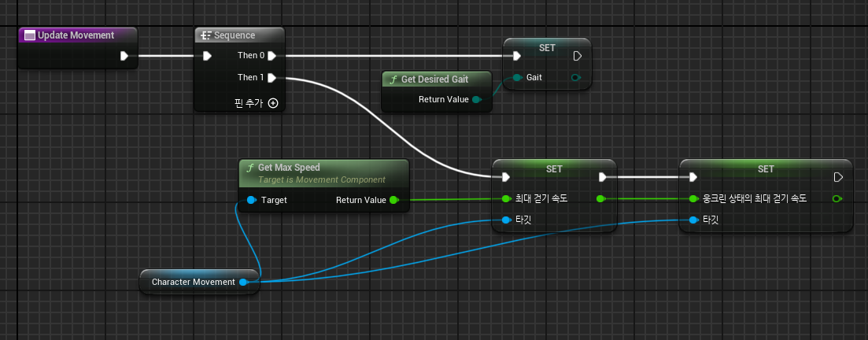Click the Then 1 execution pin
Image resolution: width=868 pixels, height=340 pixels.
(271, 78)
